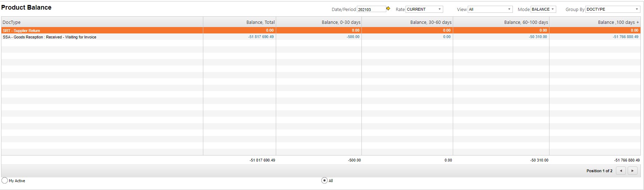
Task: Open the -50 310.00 balance link in SSA row
Action: coord(538,37)
